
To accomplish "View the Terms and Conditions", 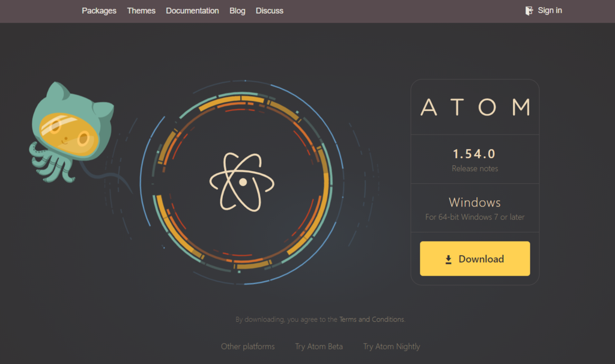I will [371, 319].
